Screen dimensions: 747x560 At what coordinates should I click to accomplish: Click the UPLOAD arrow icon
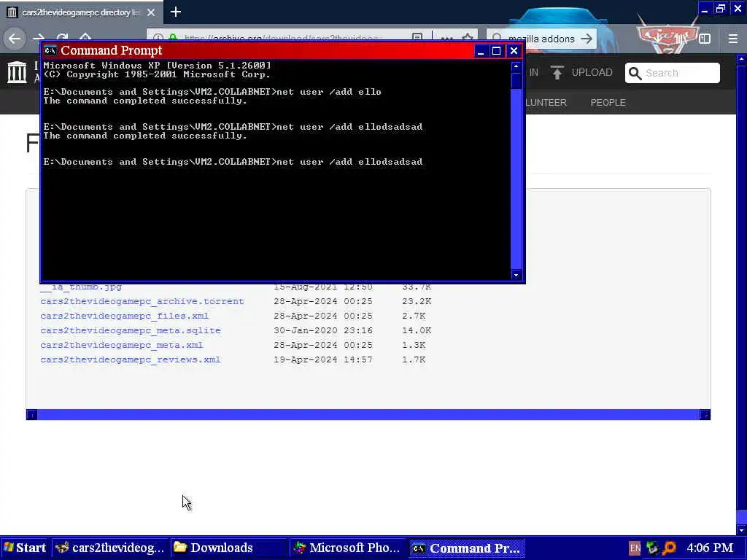(x=557, y=72)
